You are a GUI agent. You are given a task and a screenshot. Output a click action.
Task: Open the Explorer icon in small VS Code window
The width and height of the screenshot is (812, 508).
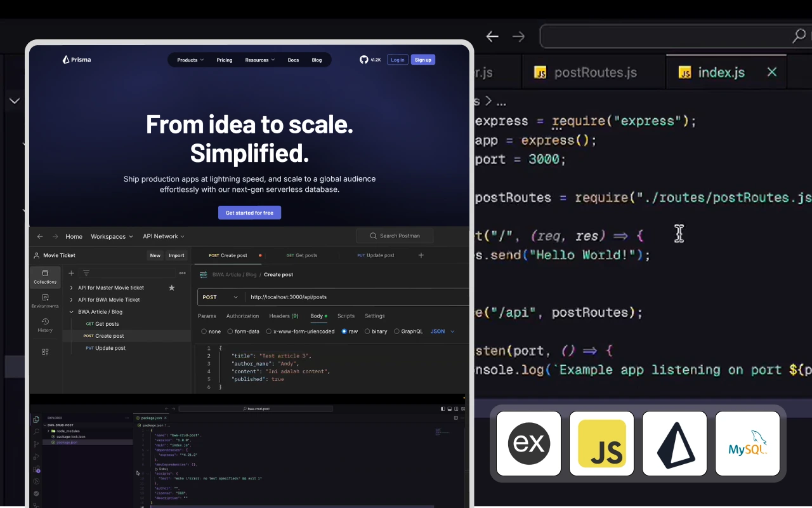pyautogui.click(x=36, y=420)
